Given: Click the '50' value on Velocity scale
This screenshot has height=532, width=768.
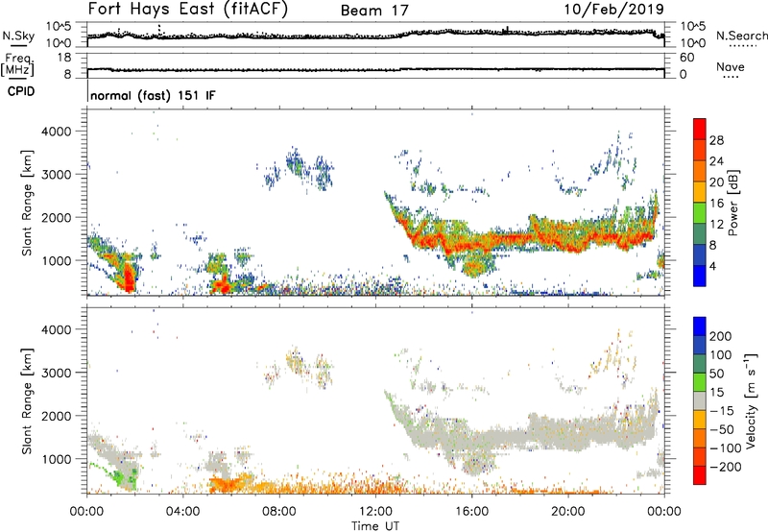Looking at the screenshot, I should (x=716, y=374).
